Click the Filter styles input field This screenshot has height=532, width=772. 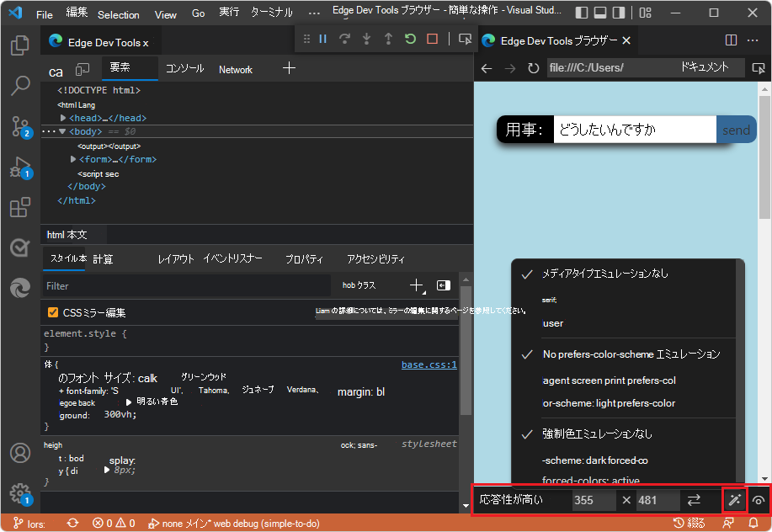pos(187,286)
